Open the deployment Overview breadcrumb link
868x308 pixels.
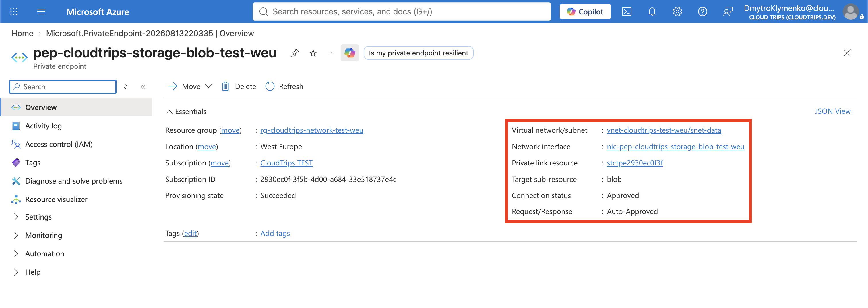tap(150, 33)
